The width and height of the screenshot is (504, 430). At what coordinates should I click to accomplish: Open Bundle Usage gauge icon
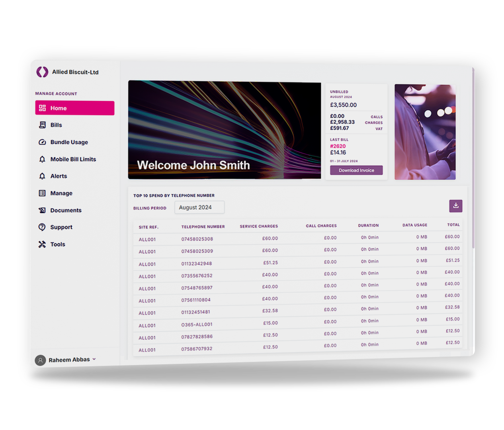42,142
